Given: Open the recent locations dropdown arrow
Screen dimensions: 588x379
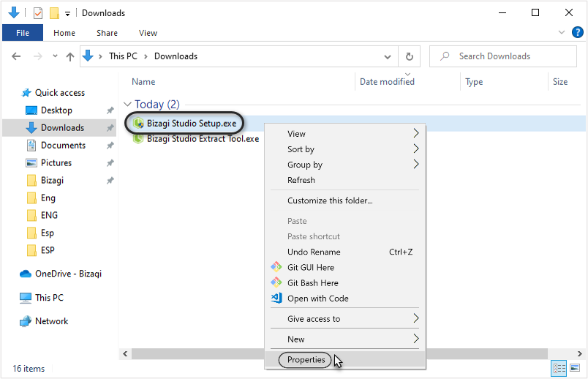Looking at the screenshot, I should [x=55, y=56].
